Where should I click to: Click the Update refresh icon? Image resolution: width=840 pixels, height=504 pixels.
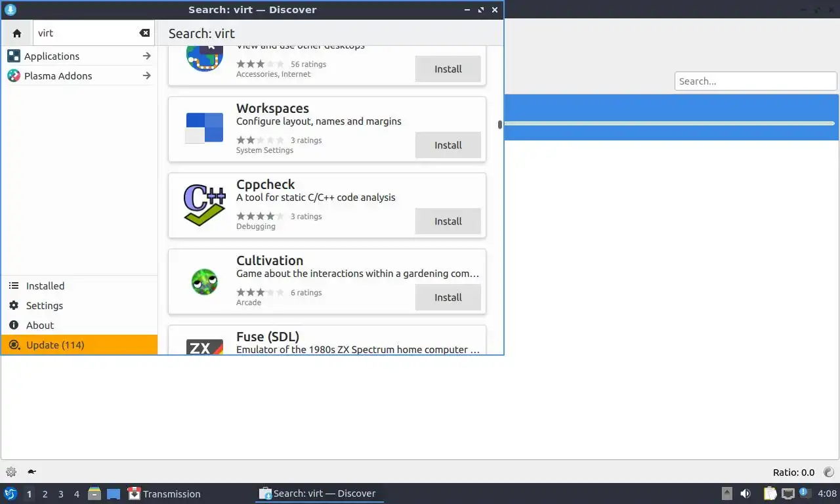tap(14, 345)
